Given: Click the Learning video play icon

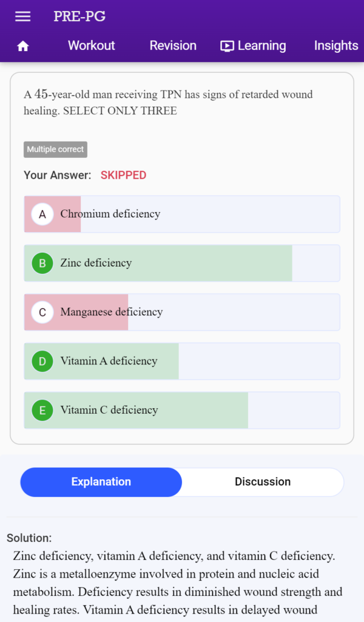Looking at the screenshot, I should pyautogui.click(x=227, y=46).
